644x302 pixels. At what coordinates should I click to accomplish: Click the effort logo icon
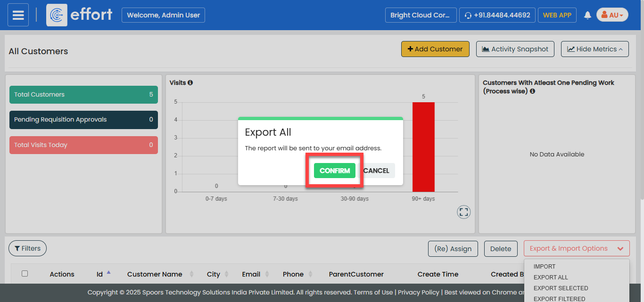[57, 15]
